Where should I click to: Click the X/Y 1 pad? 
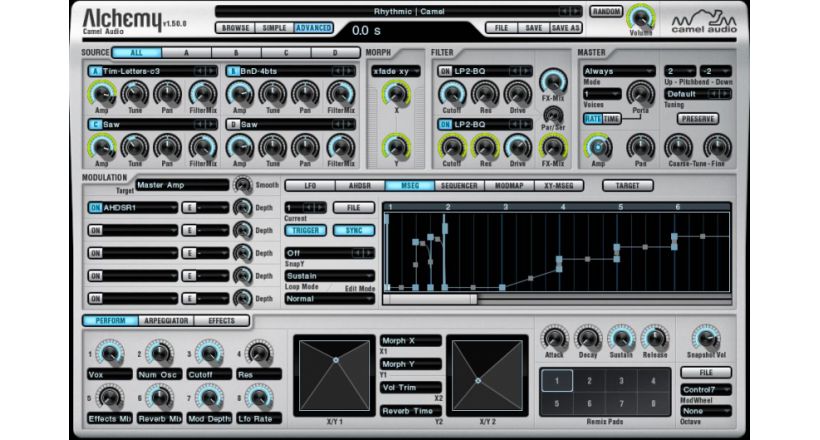[x=335, y=375]
